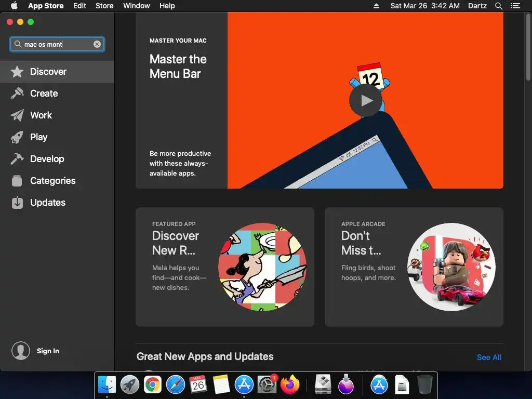Click Sign In at sidebar bottom
The width and height of the screenshot is (532, 399).
[48, 351]
